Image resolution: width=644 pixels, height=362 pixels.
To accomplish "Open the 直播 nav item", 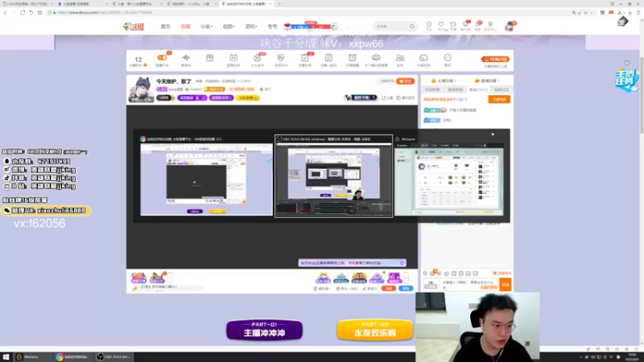I will [185, 27].
